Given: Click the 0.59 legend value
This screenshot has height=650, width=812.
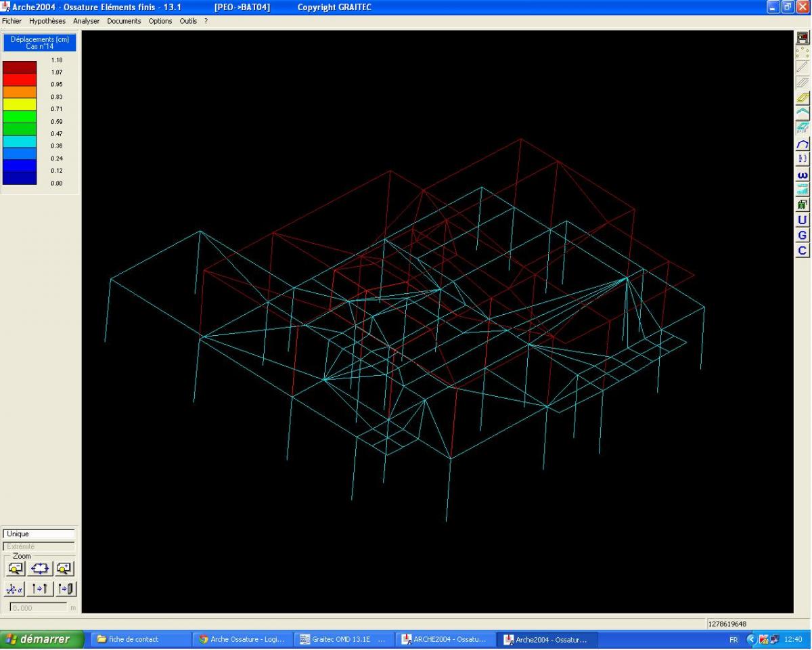Looking at the screenshot, I should tap(57, 121).
